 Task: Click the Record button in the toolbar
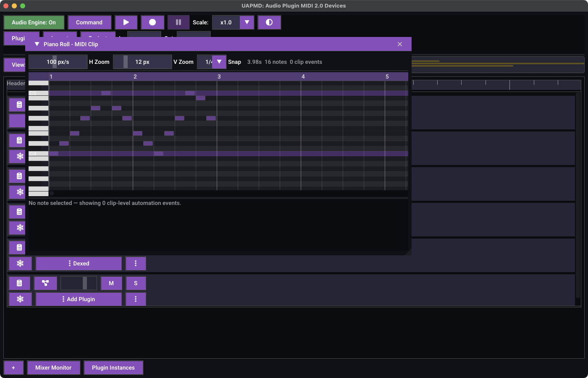(152, 22)
